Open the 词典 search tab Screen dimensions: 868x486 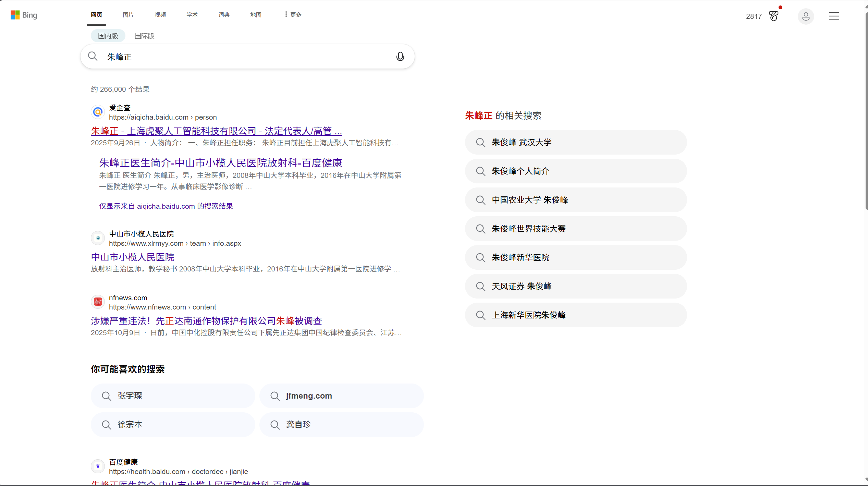224,14
